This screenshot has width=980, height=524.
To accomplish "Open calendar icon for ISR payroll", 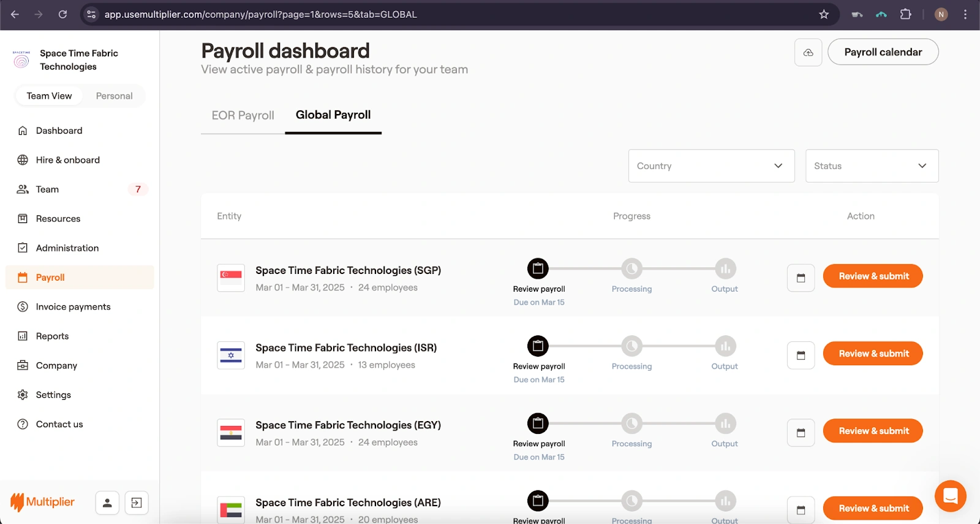I will pyautogui.click(x=801, y=355).
